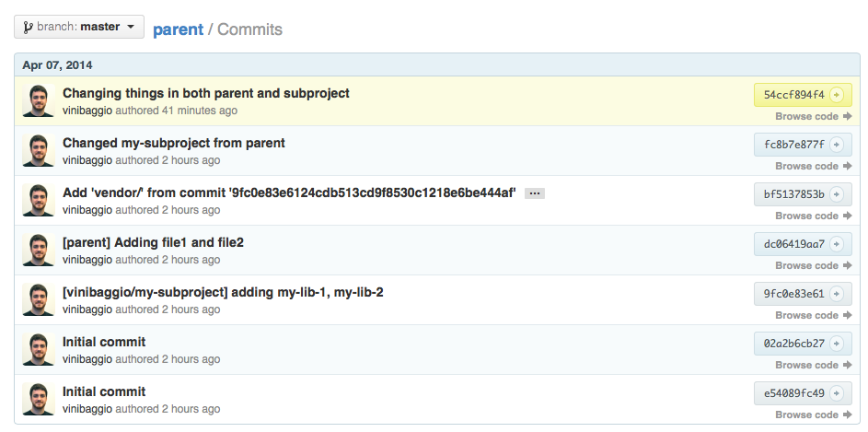Click the branch icon in the branch selector
Viewport: 868px width, 432px height.
28,27
